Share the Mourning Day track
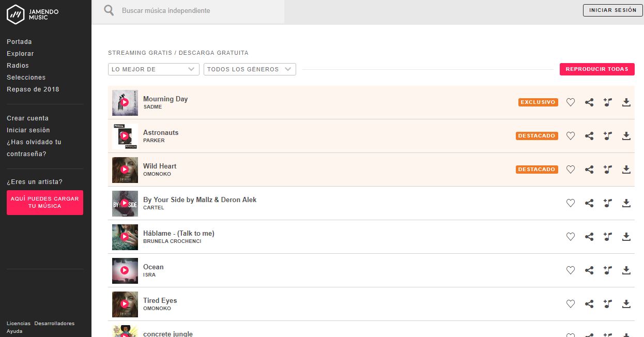The width and height of the screenshot is (644, 337). click(589, 102)
